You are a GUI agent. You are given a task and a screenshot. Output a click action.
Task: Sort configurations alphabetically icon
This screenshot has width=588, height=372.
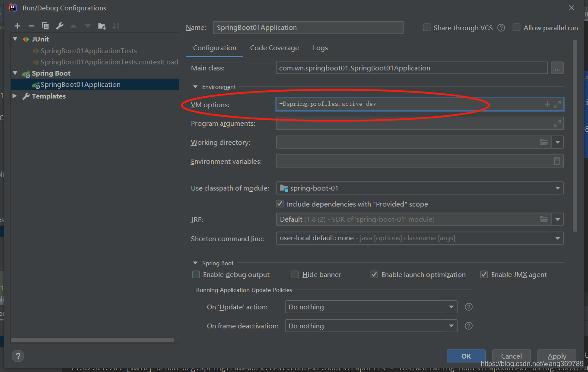(116, 26)
